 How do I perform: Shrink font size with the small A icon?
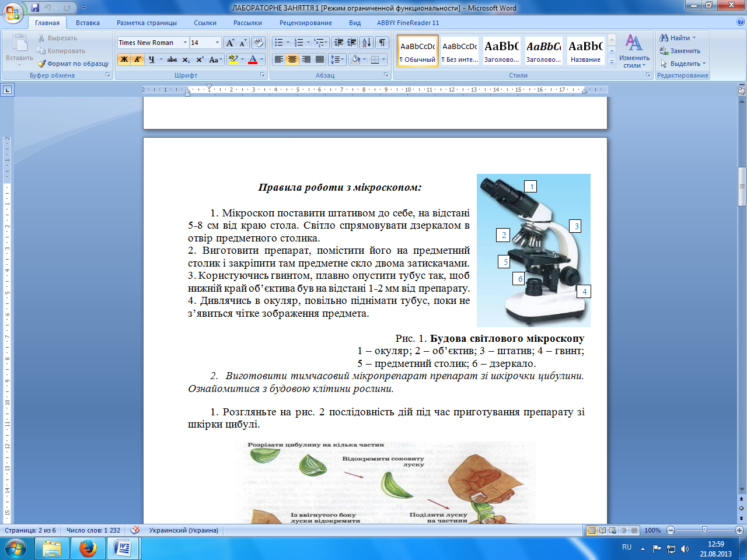click(243, 43)
